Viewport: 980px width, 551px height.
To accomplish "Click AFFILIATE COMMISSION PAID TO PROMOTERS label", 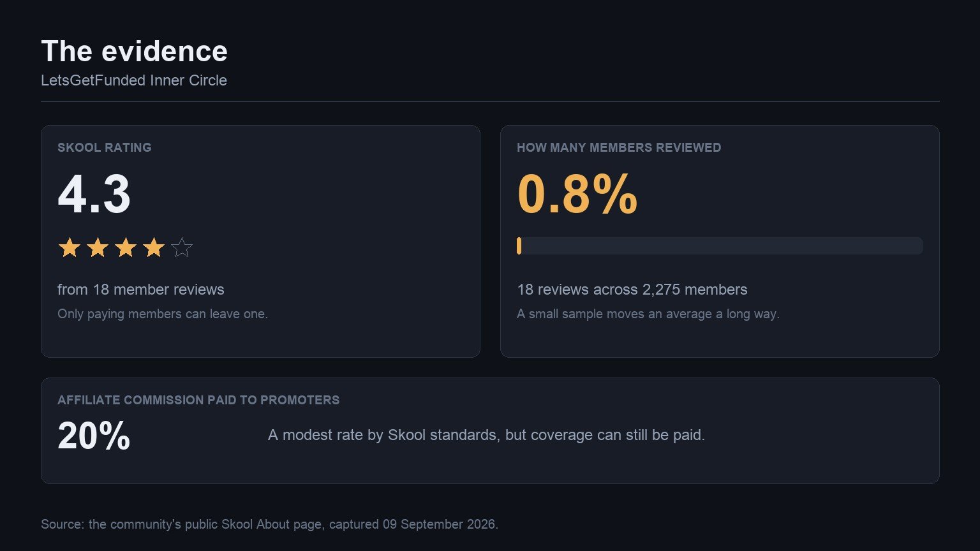I will [x=198, y=400].
